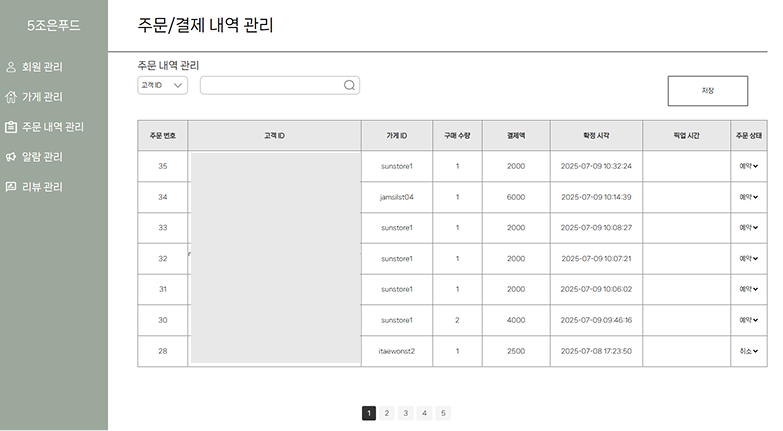This screenshot has height=431, width=783.
Task: Select order number 30 cell
Action: [163, 320]
